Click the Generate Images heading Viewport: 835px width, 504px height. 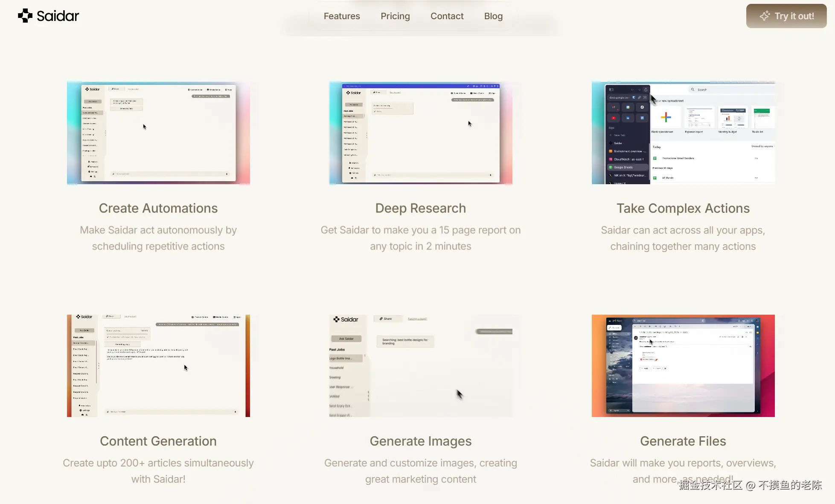pos(420,441)
